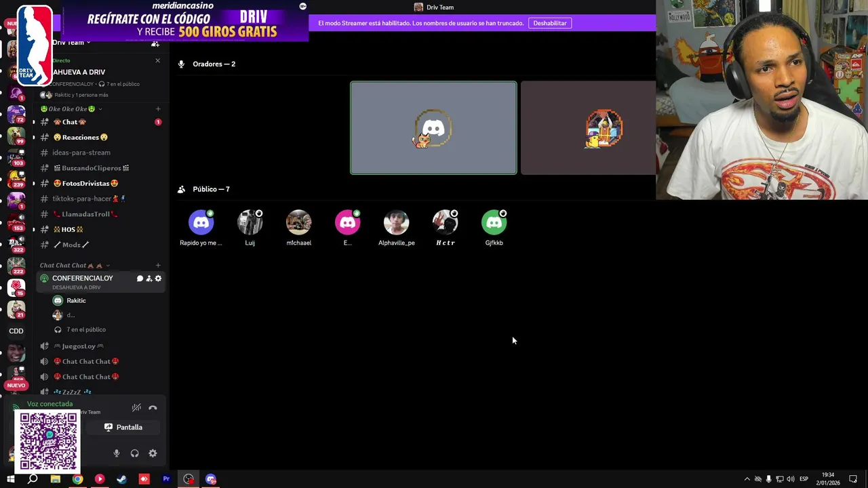868x488 pixels.
Task: Click the invite people icon near server name
Action: click(155, 43)
